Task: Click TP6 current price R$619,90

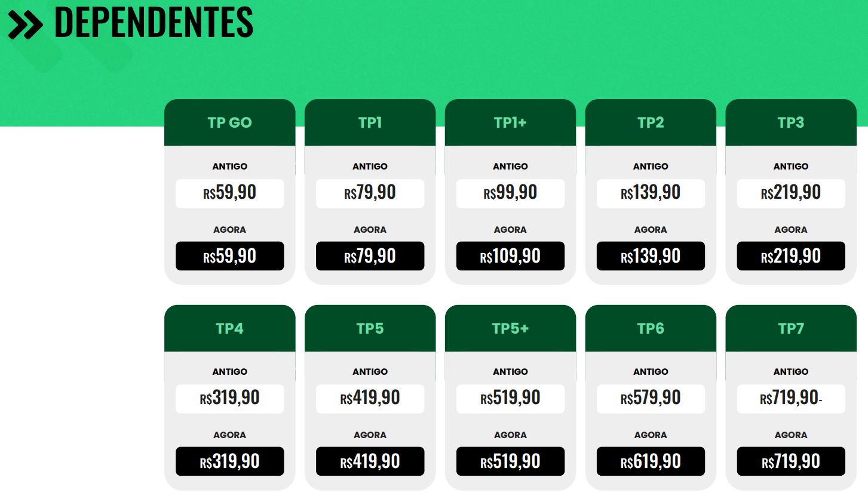Action: [651, 461]
